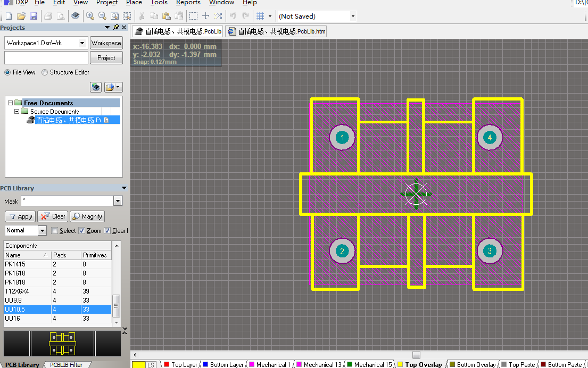
Task: Zoom out using the magnifier minus icon
Action: click(102, 16)
